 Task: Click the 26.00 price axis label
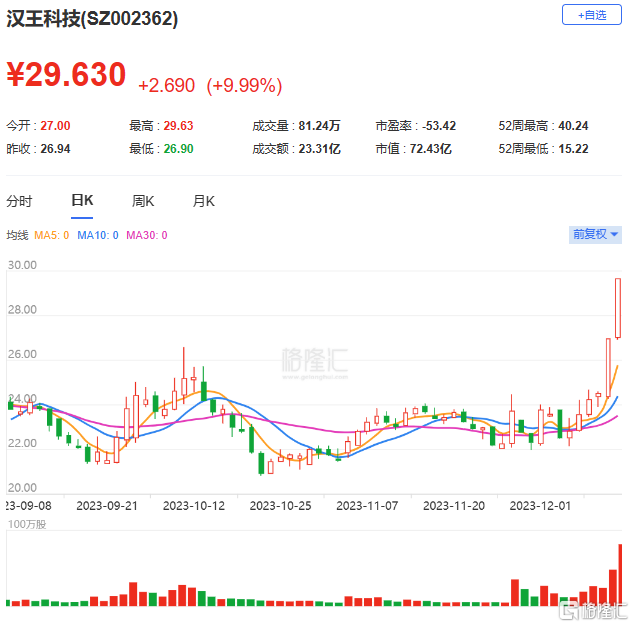[22, 354]
